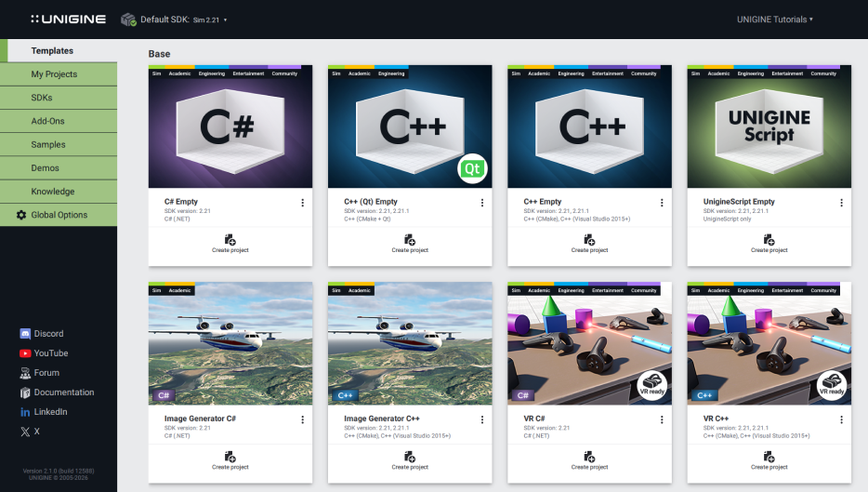This screenshot has height=492, width=868.
Task: Click the Version 2.1.0 build text
Action: 59,471
